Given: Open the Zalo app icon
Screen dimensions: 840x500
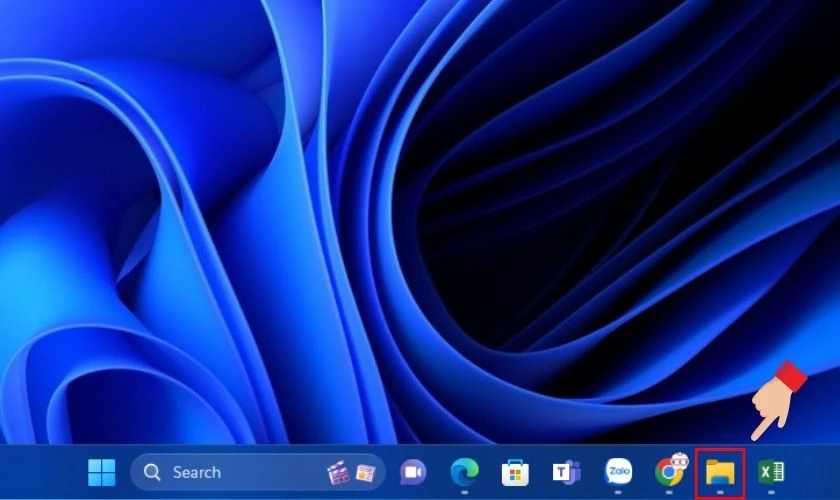Looking at the screenshot, I should (x=618, y=472).
